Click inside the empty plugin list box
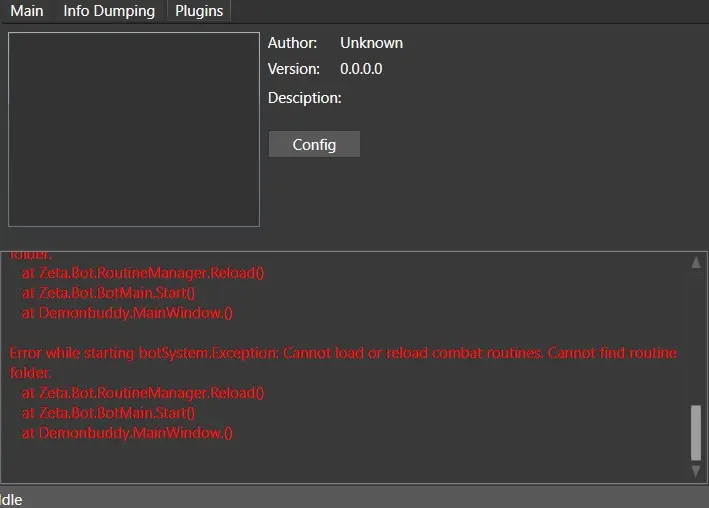Viewport: 709px width, 508px height. (133, 129)
